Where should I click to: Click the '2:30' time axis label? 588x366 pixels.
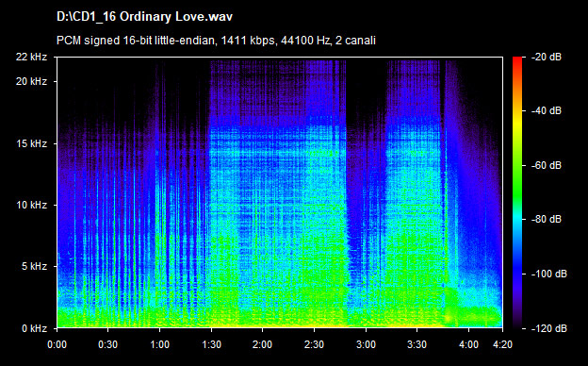(314, 344)
